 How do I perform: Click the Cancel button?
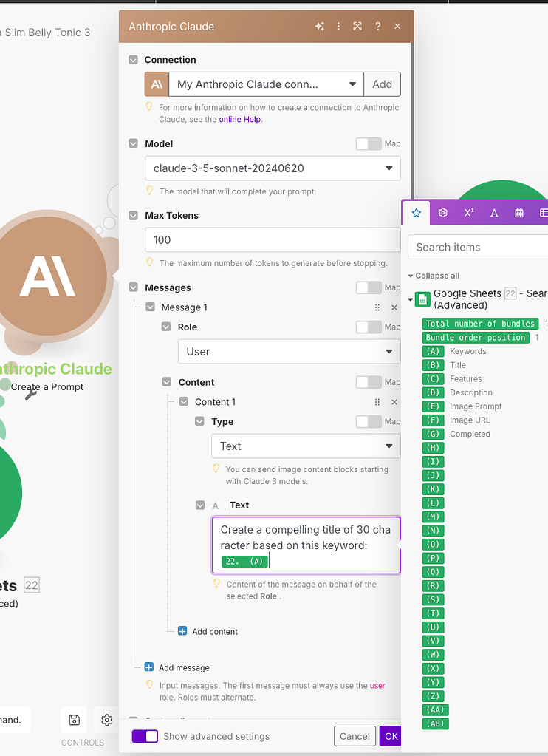355,736
